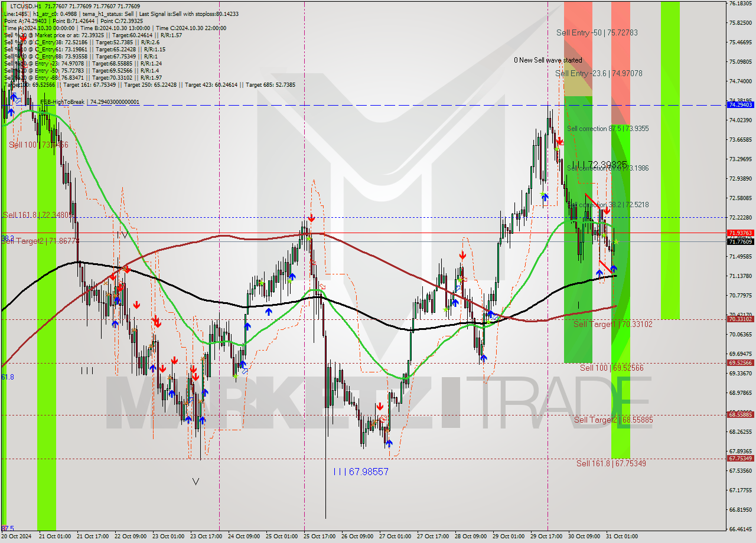The height and width of the screenshot is (543, 756).
Task: Click the red 71.93763 price tag on axis
Action: tap(740, 233)
